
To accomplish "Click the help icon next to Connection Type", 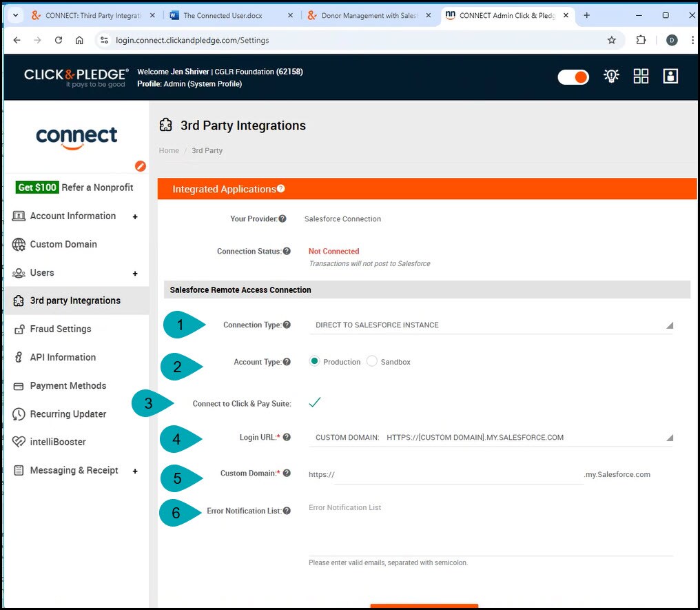I will point(287,325).
